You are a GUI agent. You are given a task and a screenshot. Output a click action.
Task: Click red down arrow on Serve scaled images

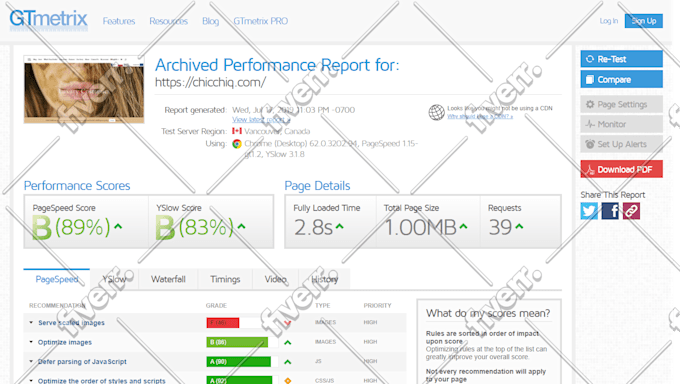tap(288, 323)
